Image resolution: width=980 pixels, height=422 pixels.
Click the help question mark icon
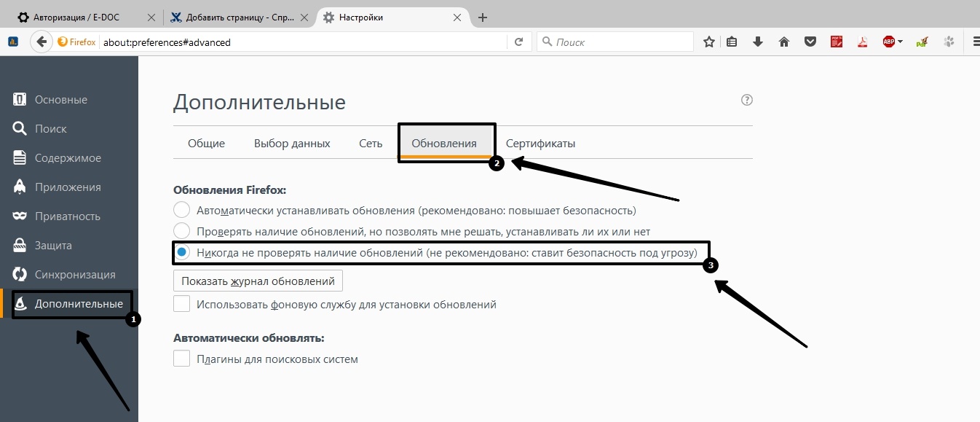point(746,101)
